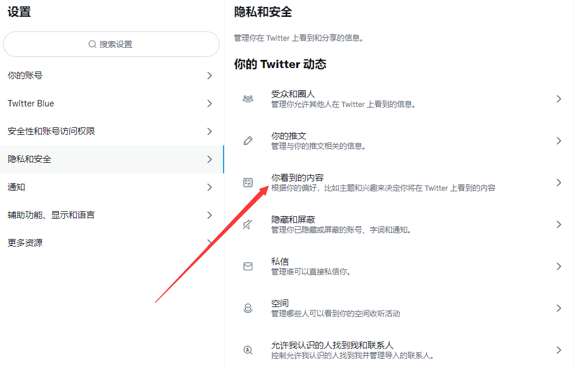The width and height of the screenshot is (588, 371).
Task: Click the people icon for 受众和圈人
Action: coord(248,99)
